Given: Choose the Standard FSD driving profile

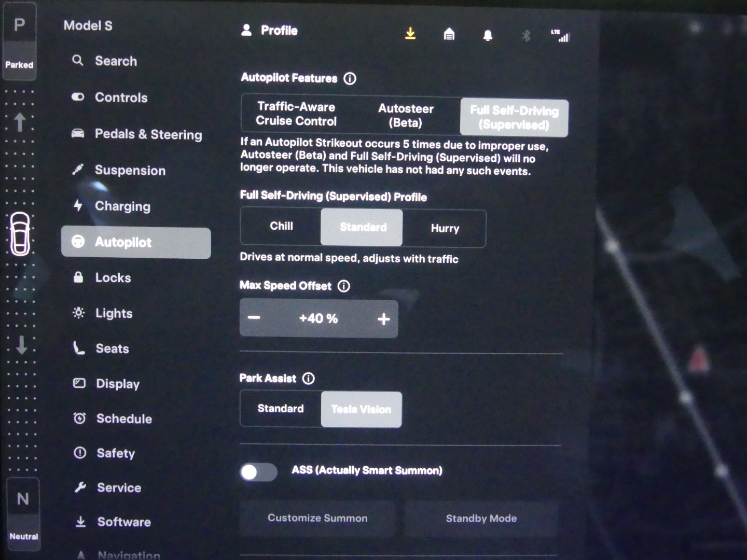Looking at the screenshot, I should (362, 227).
